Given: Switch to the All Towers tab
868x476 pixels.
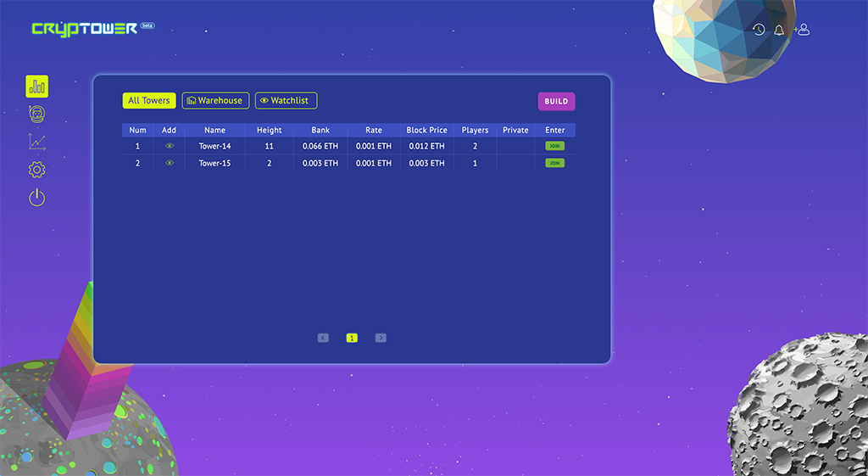Looking at the screenshot, I should point(149,100).
